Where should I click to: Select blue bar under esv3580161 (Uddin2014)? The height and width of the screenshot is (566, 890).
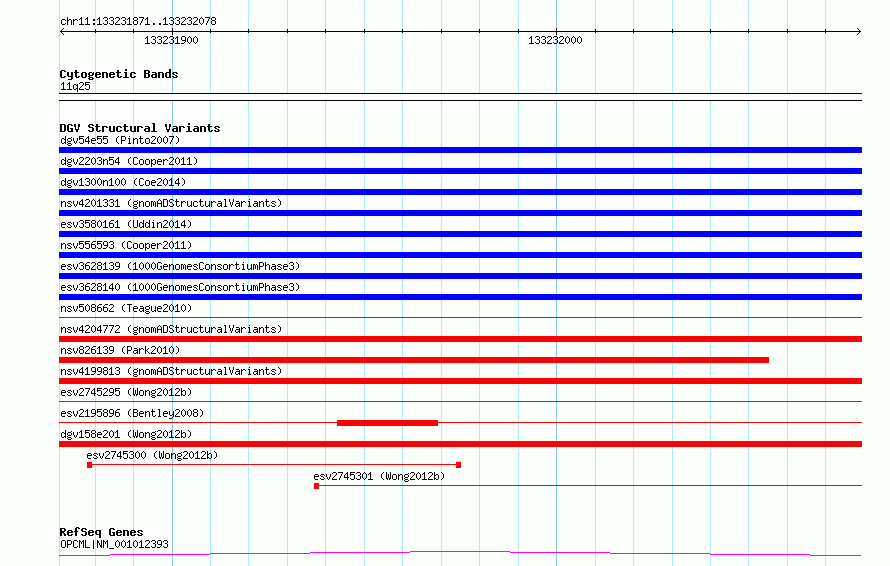click(460, 234)
